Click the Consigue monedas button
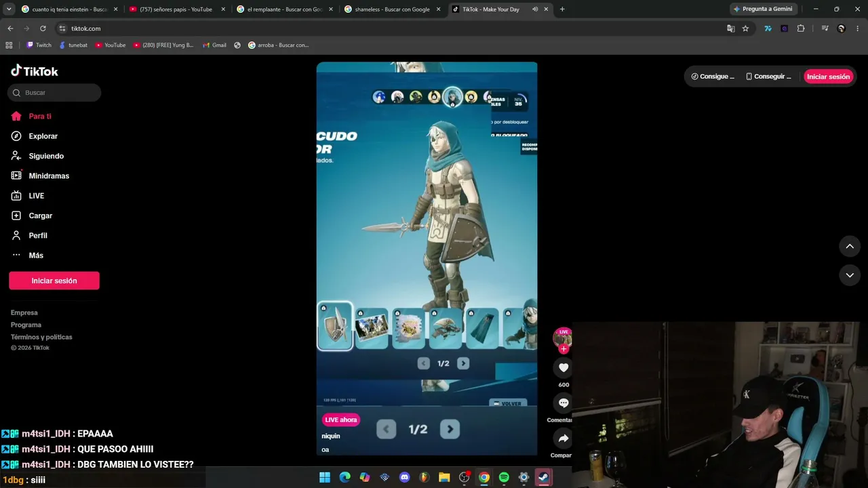The height and width of the screenshot is (488, 868). pyautogui.click(x=713, y=77)
